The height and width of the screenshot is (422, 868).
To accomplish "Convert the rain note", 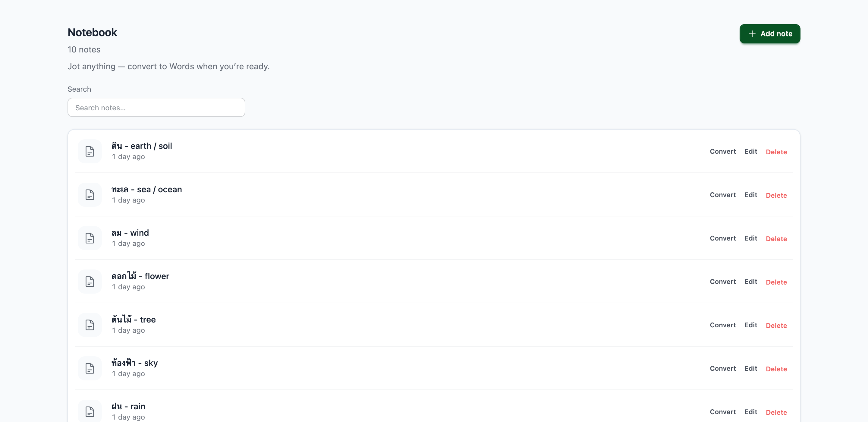I will [x=723, y=411].
